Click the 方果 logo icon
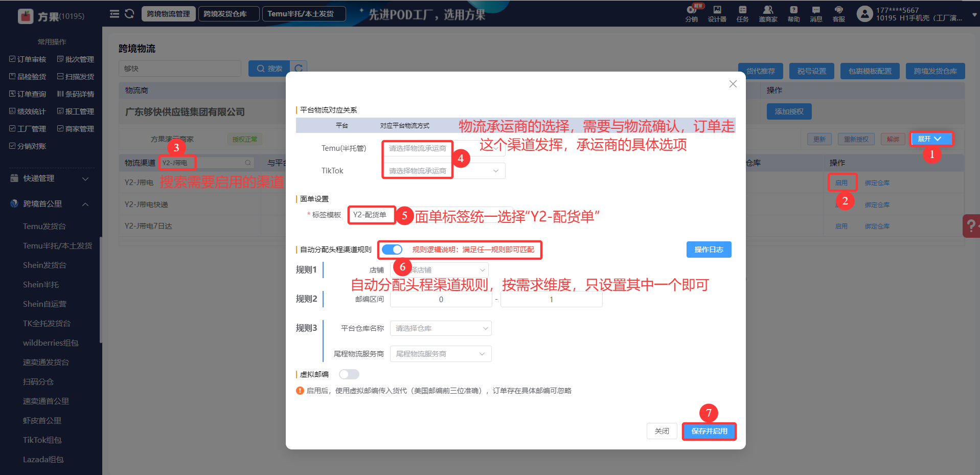 [x=26, y=16]
